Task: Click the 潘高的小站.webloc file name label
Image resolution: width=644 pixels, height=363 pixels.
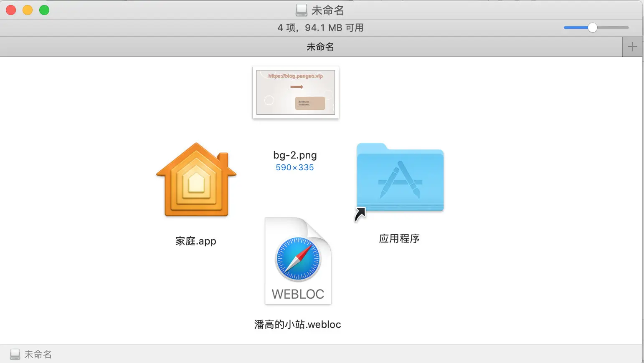Action: tap(298, 325)
